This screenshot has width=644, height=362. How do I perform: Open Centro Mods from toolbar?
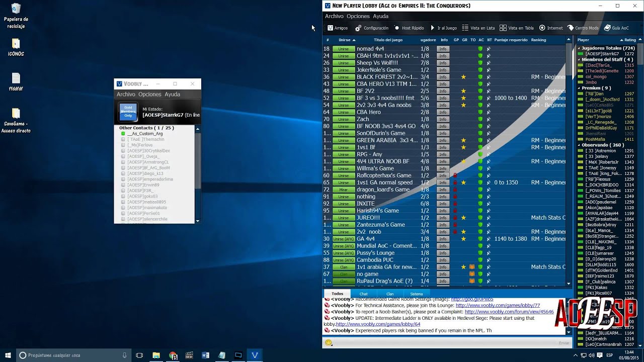coord(583,28)
